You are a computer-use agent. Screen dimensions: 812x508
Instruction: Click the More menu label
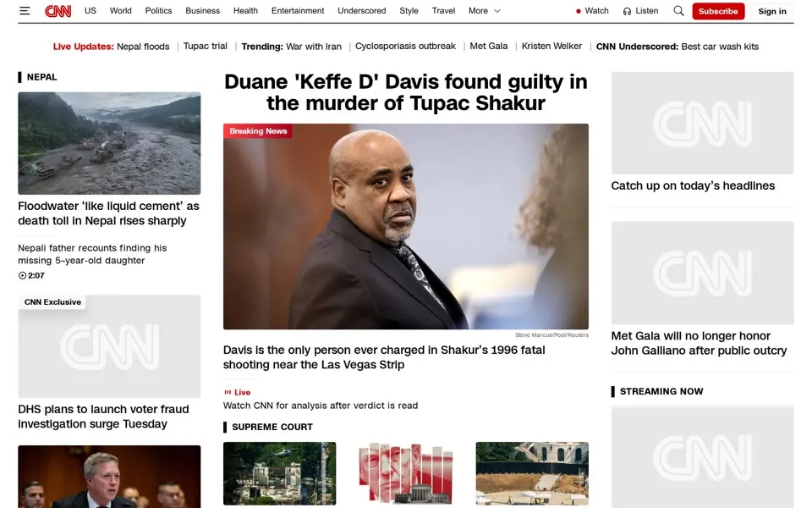(478, 11)
